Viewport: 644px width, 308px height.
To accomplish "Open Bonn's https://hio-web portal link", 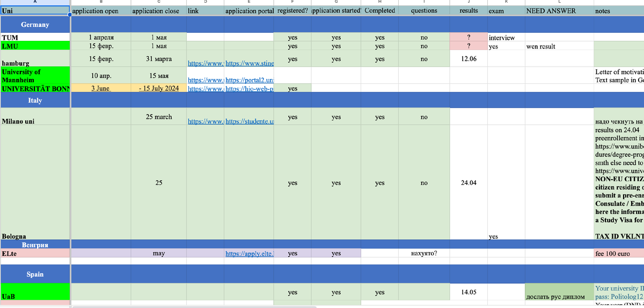I will (250, 89).
